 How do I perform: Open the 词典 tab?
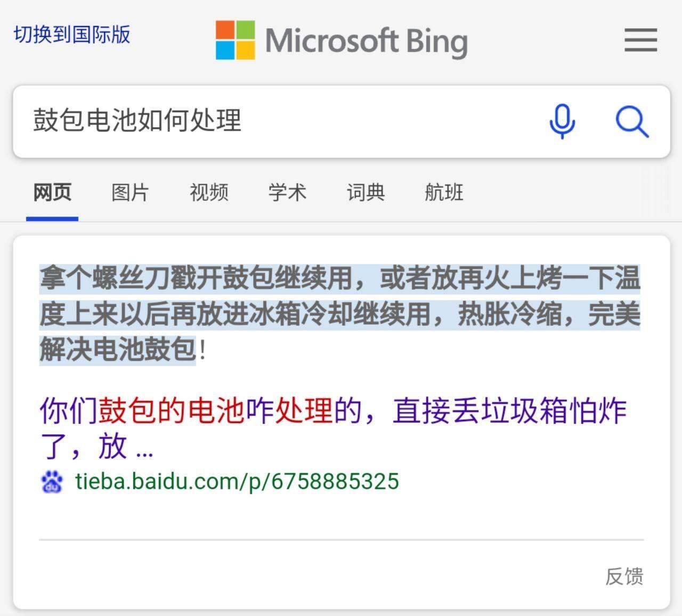tap(366, 192)
